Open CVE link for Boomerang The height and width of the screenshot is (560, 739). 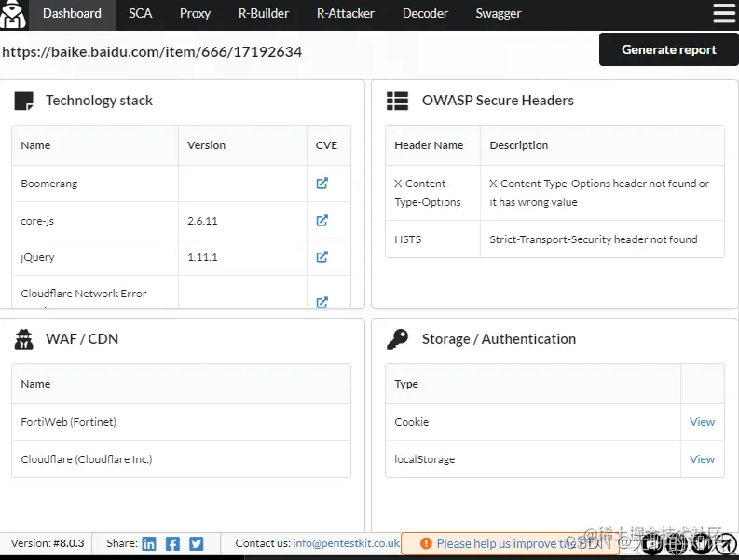(322, 184)
